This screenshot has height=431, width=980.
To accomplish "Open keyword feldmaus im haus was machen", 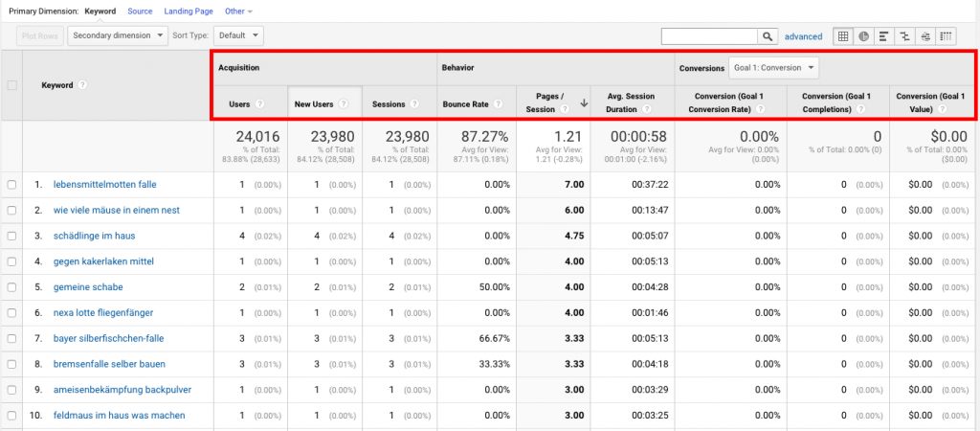I will [120, 416].
